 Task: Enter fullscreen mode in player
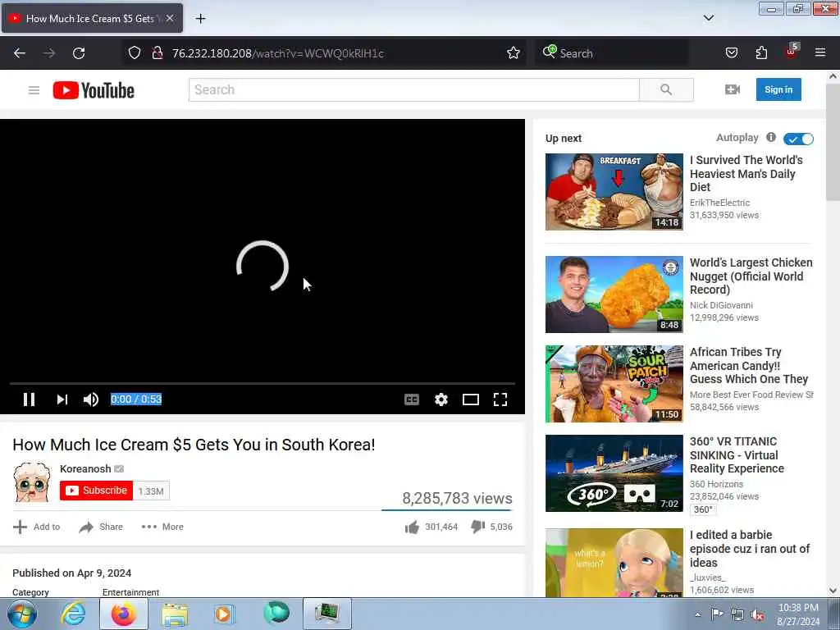click(x=500, y=399)
